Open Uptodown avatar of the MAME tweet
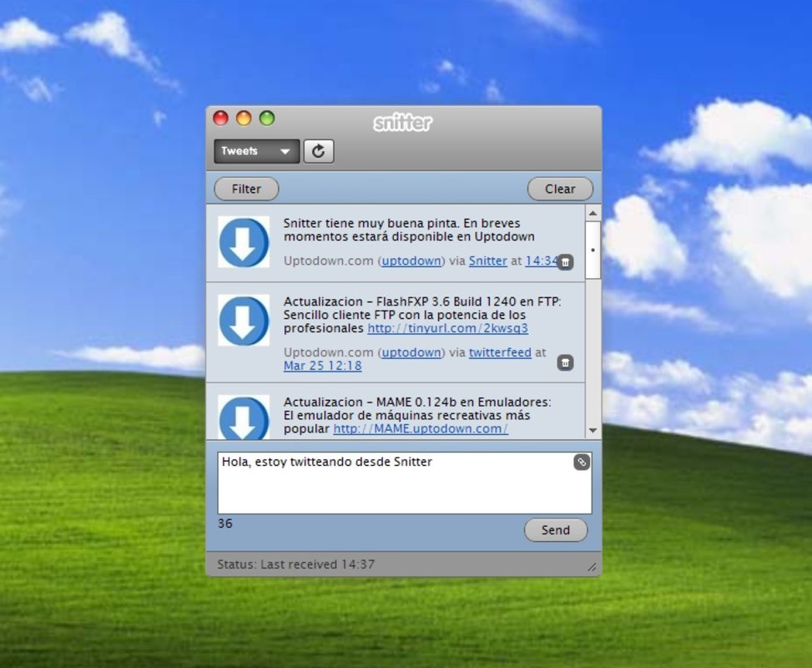 tap(244, 417)
